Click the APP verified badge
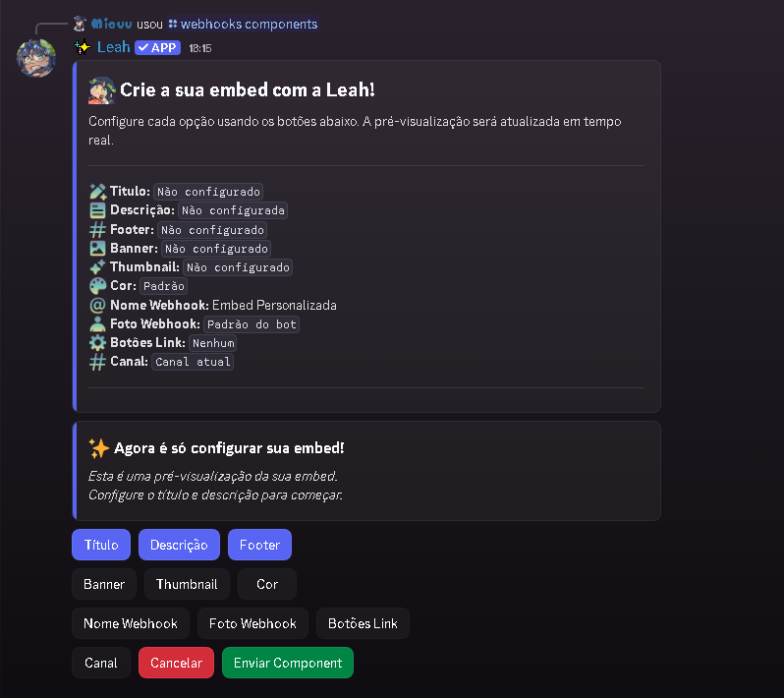The height and width of the screenshot is (698, 784). [157, 47]
